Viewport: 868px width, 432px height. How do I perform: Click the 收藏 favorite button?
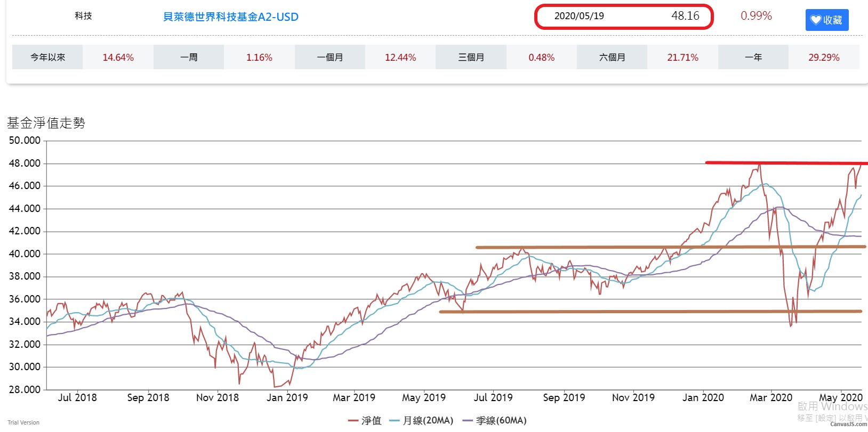[x=827, y=20]
